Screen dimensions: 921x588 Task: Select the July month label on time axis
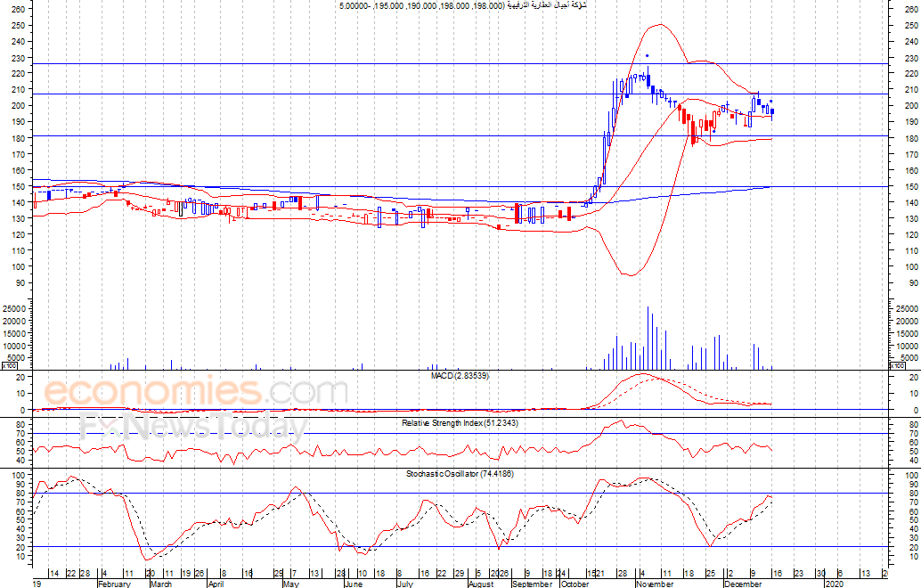coord(405,584)
